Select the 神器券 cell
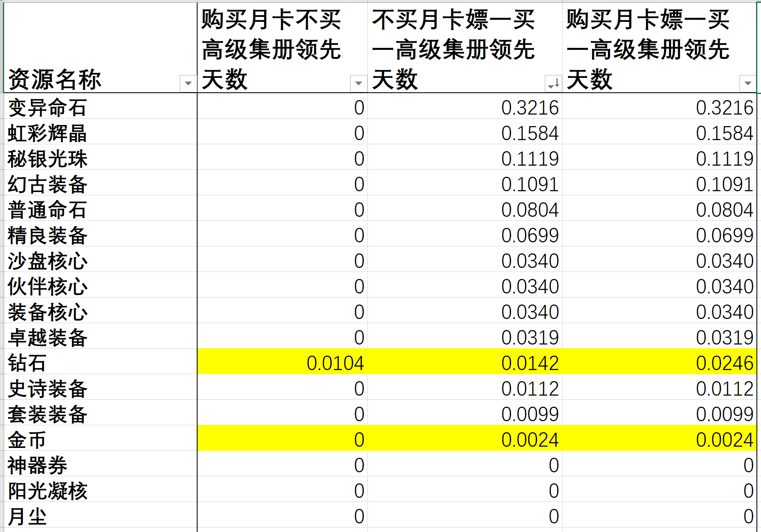The height and width of the screenshot is (532, 761). [101, 464]
